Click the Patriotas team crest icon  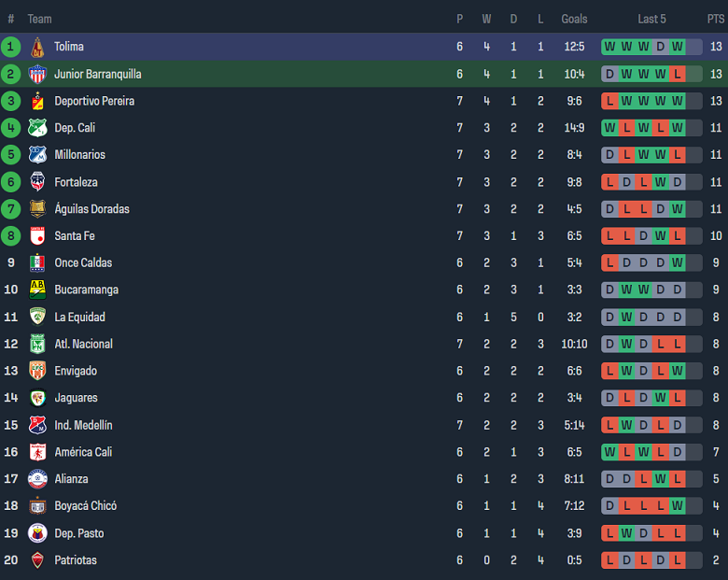(x=37, y=560)
